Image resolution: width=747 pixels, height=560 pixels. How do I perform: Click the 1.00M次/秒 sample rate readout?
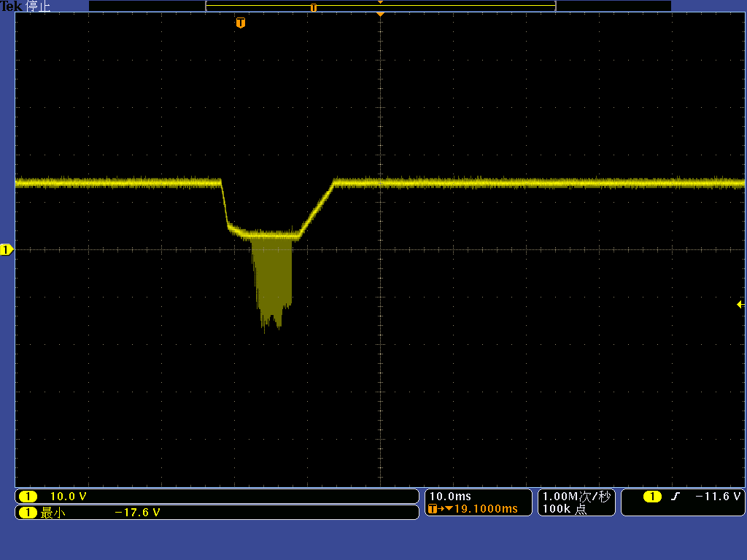pos(576,497)
